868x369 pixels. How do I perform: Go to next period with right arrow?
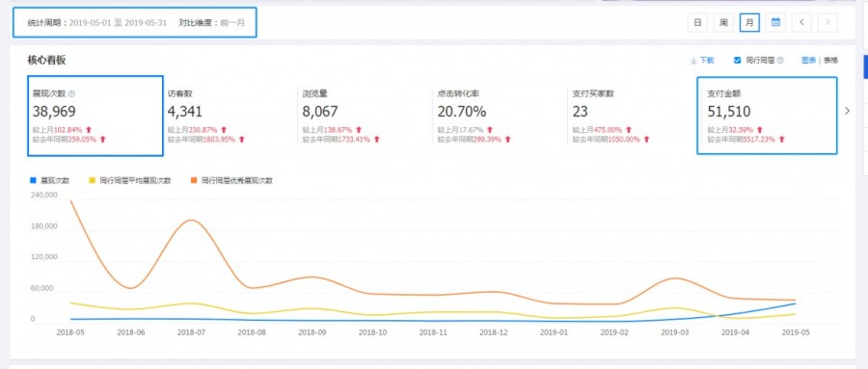(827, 23)
